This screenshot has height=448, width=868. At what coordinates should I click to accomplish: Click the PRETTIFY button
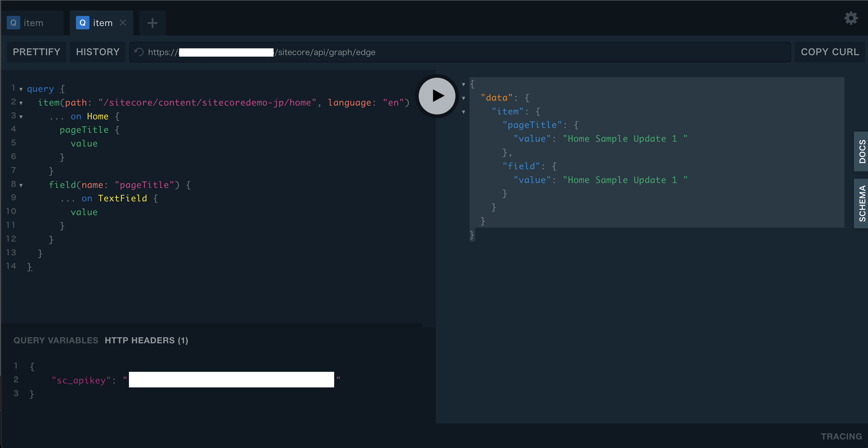tap(36, 52)
